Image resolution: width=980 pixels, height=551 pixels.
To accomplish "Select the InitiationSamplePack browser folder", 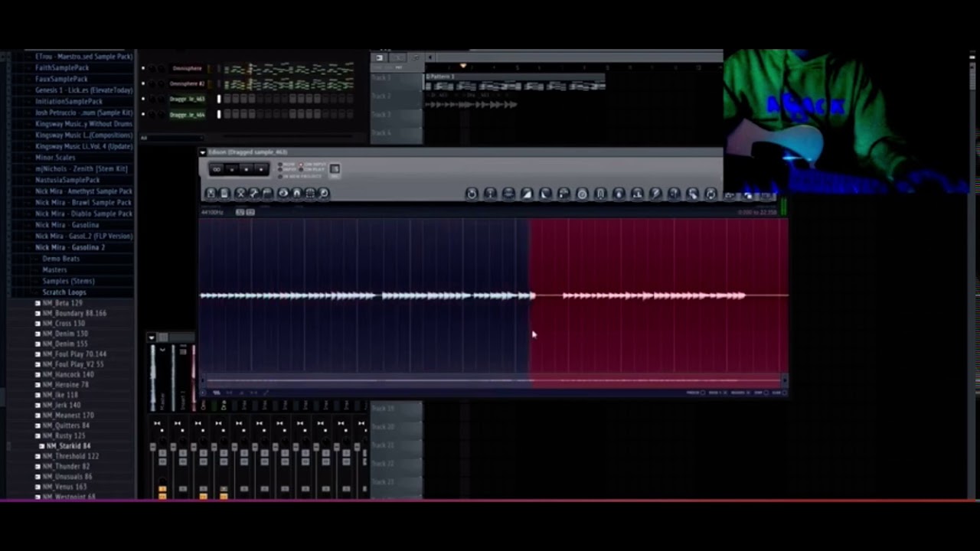I will (68, 101).
